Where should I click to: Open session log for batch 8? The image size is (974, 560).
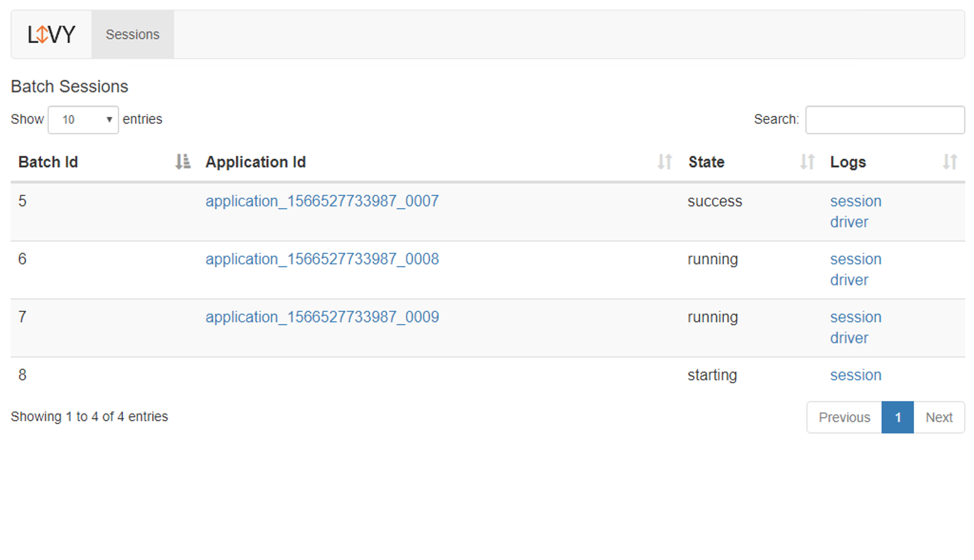[856, 376]
